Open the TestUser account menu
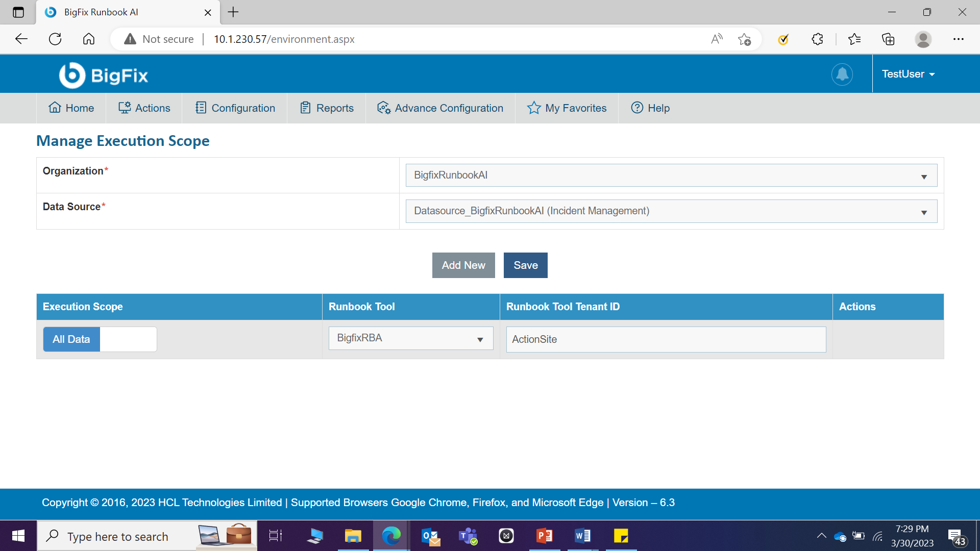 click(x=908, y=74)
